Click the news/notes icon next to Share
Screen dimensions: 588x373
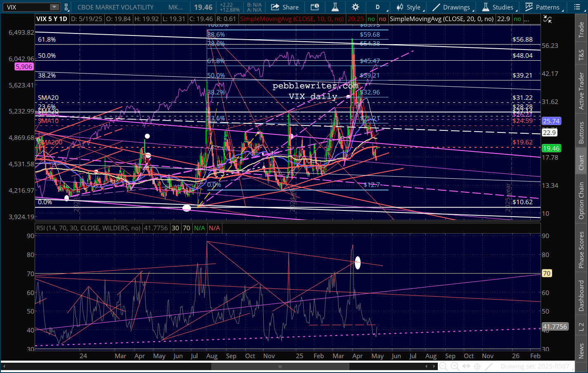click(x=315, y=7)
